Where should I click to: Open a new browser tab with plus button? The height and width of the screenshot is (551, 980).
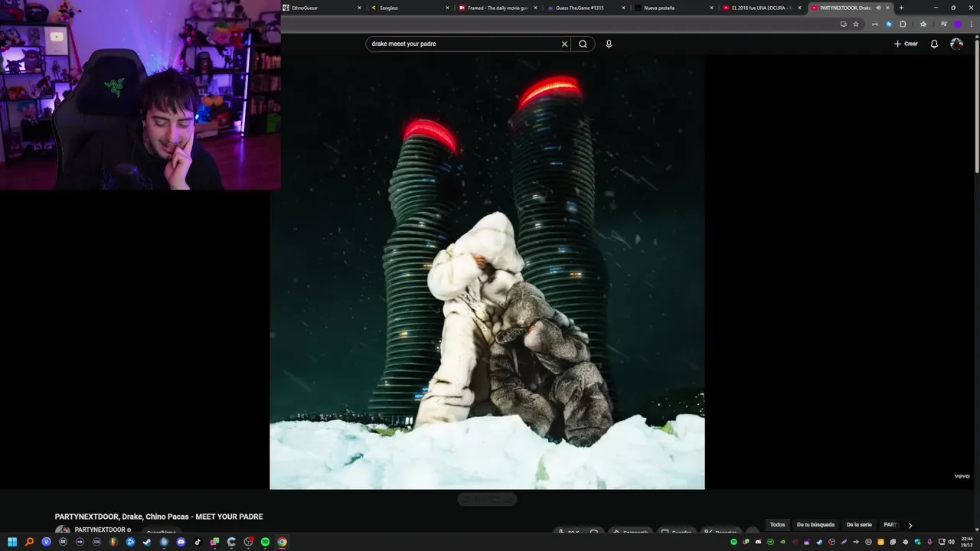click(901, 8)
